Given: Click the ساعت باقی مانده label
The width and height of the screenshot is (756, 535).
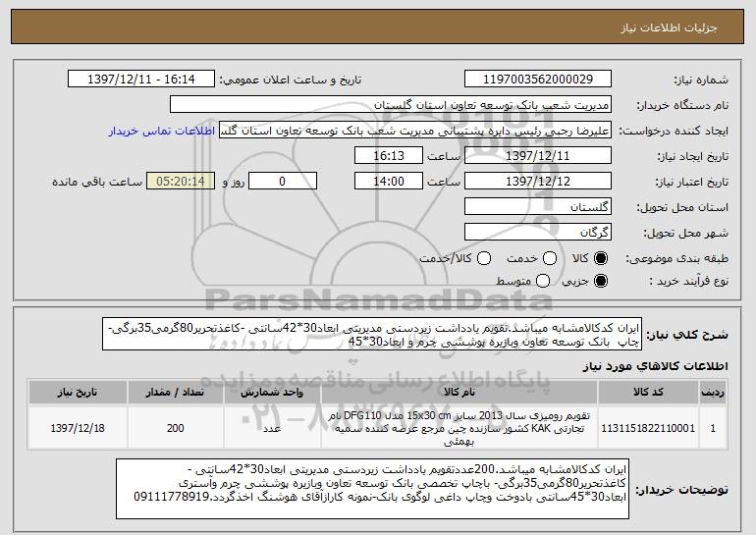Looking at the screenshot, I should [x=97, y=182].
